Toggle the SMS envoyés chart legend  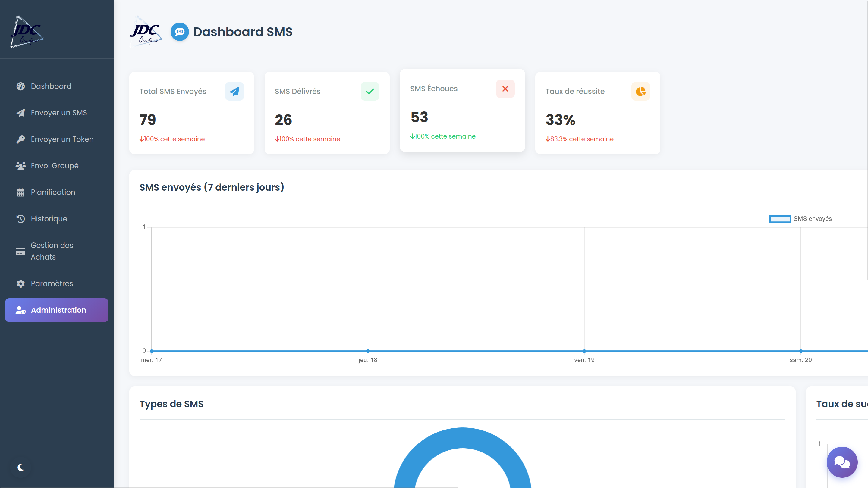pos(800,219)
